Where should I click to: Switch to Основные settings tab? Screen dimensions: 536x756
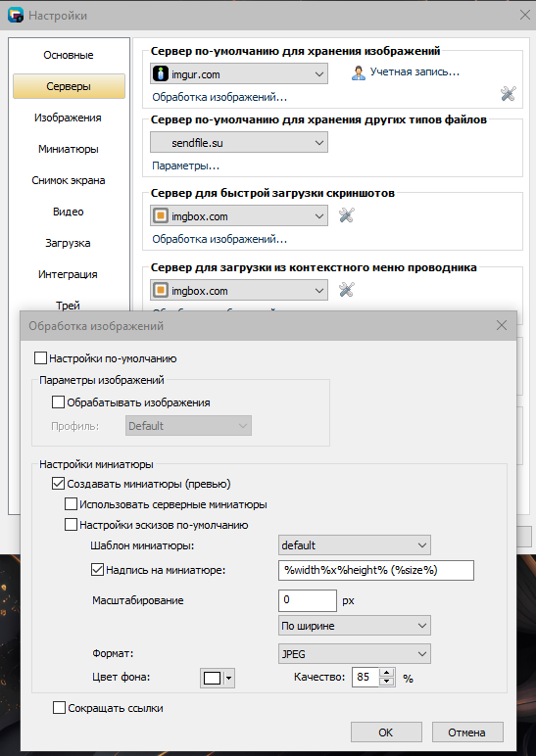pos(69,55)
